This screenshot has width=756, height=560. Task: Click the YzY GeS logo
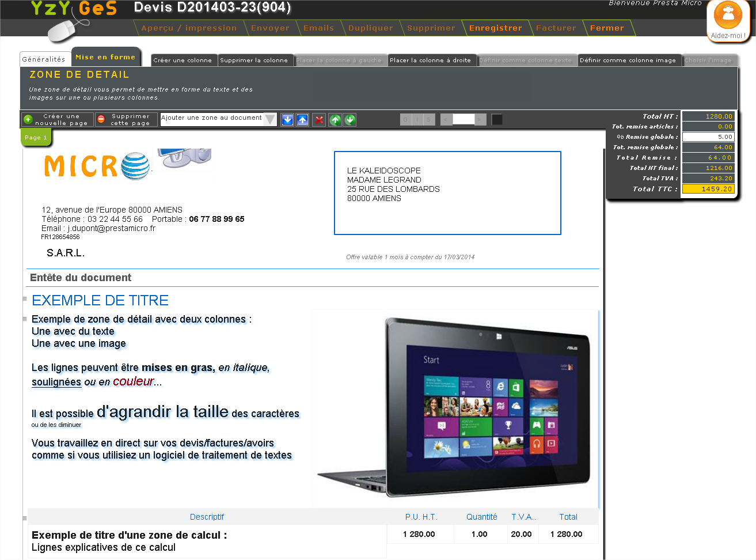coord(73,20)
